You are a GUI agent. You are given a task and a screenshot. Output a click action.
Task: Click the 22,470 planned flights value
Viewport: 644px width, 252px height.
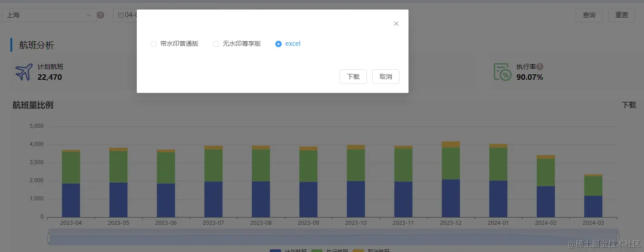click(50, 77)
